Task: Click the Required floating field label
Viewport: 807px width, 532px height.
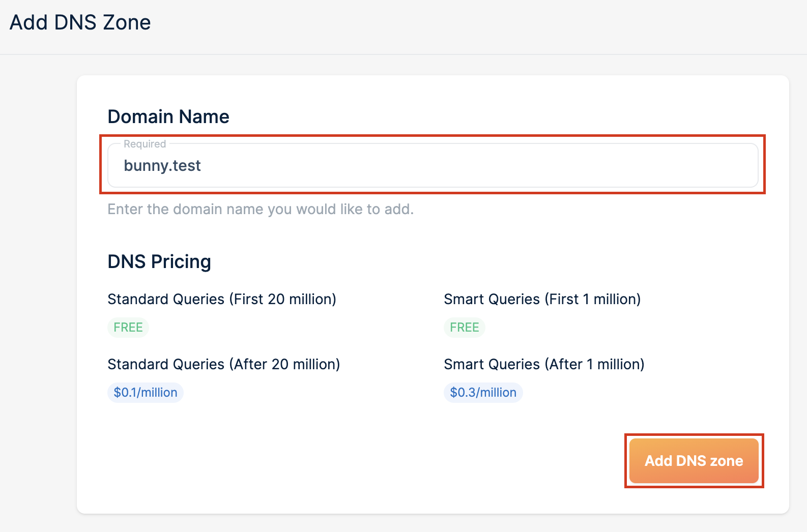Action: (x=145, y=144)
